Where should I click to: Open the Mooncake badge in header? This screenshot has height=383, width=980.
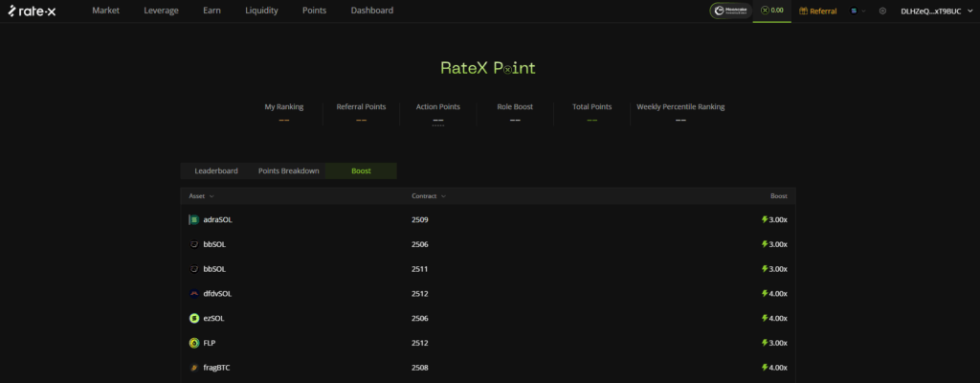click(x=730, y=11)
